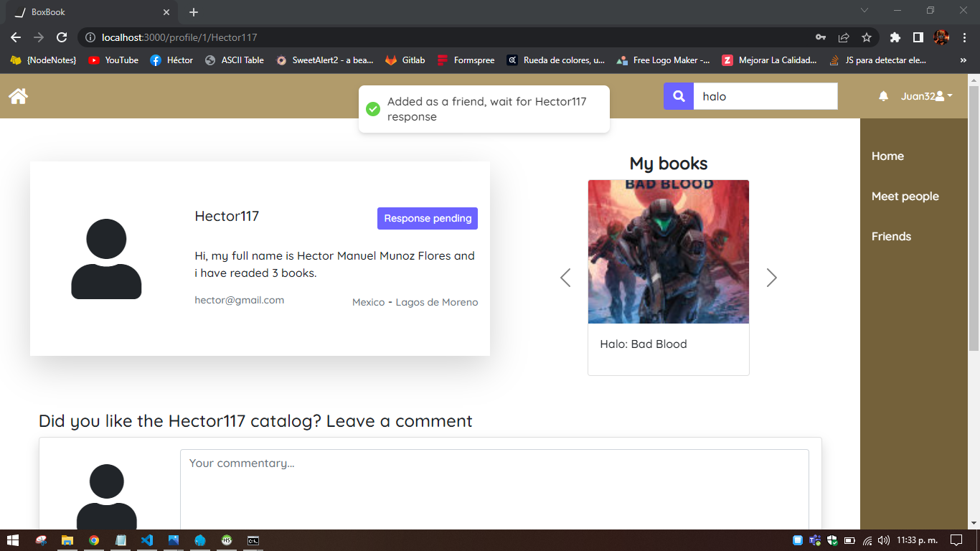Open Chrome extensions puzzle icon
The height and width of the screenshot is (551, 980).
[895, 37]
